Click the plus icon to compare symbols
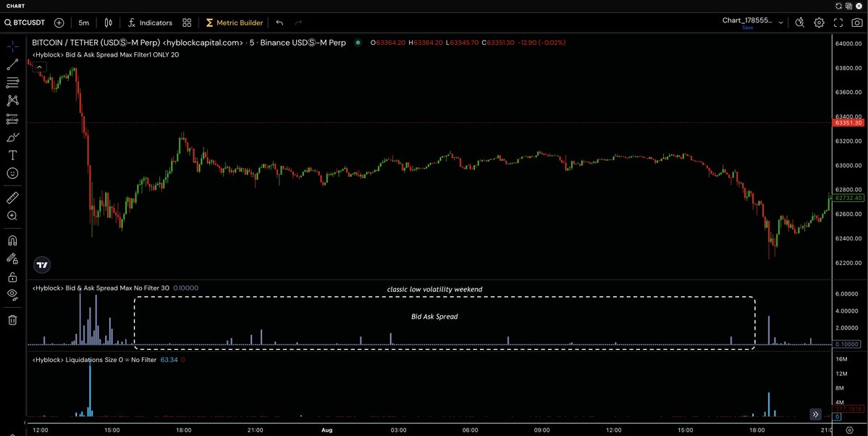868x436 pixels. 59,22
